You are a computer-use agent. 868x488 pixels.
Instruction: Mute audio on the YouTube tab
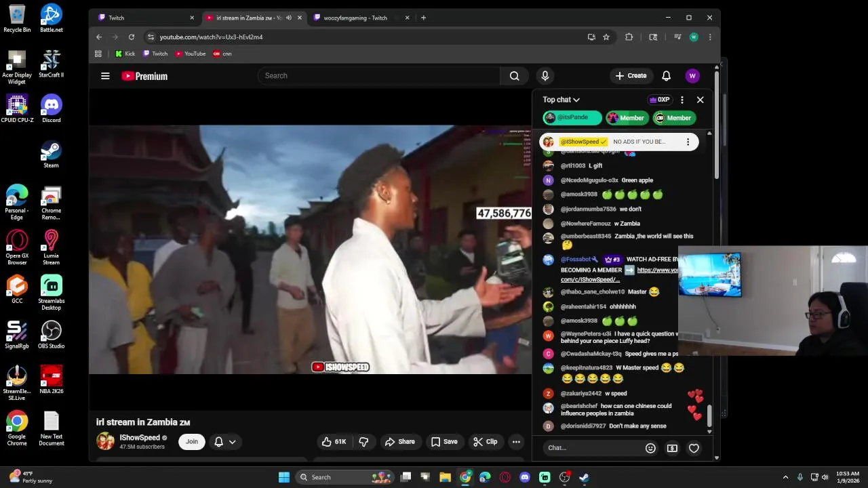[289, 18]
